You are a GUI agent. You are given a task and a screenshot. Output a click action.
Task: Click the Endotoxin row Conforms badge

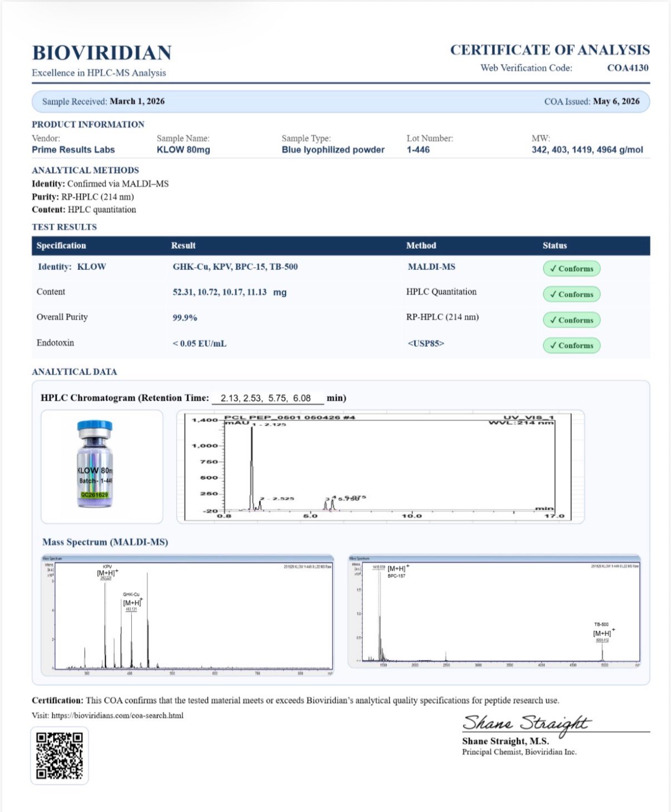pos(571,345)
